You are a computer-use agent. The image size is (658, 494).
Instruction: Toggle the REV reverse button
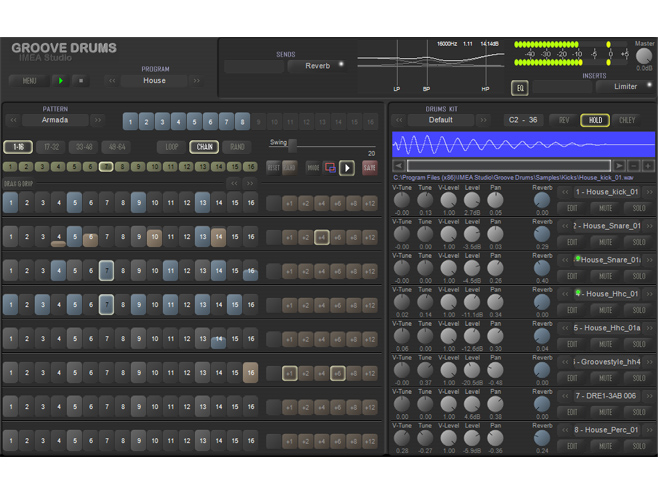point(564,120)
